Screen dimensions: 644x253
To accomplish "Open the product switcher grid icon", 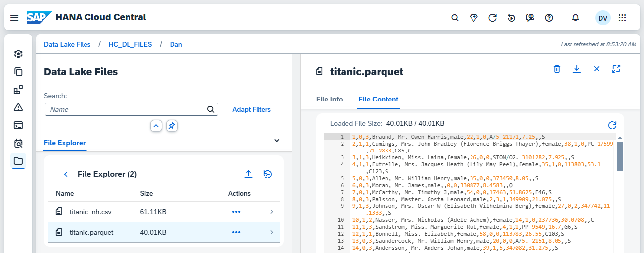I will 622,18.
